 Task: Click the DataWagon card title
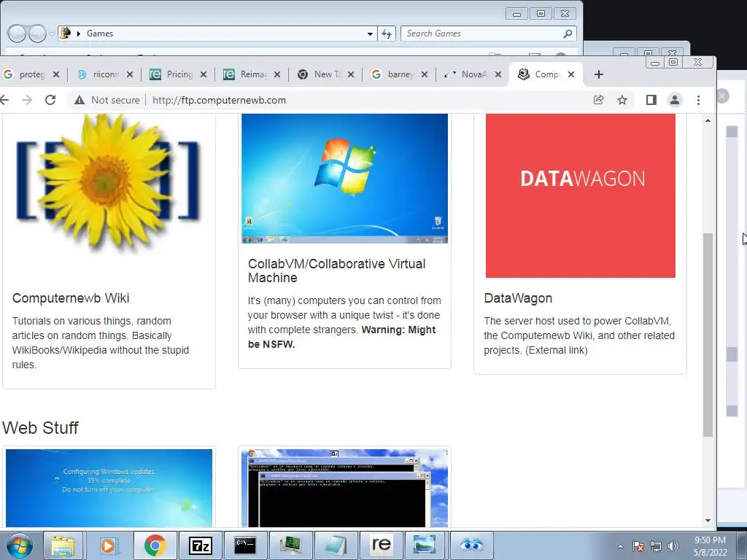[x=518, y=298]
